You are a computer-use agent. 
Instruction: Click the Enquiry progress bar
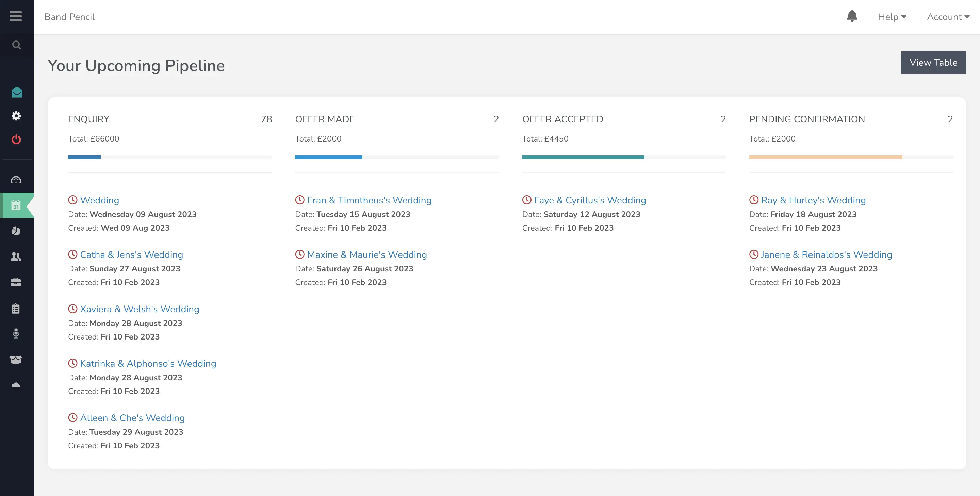pos(170,157)
